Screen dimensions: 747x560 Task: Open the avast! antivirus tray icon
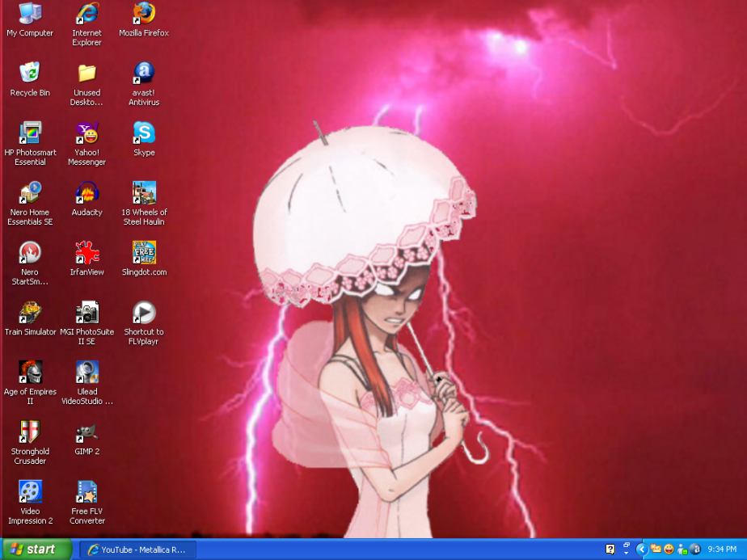pos(695,549)
